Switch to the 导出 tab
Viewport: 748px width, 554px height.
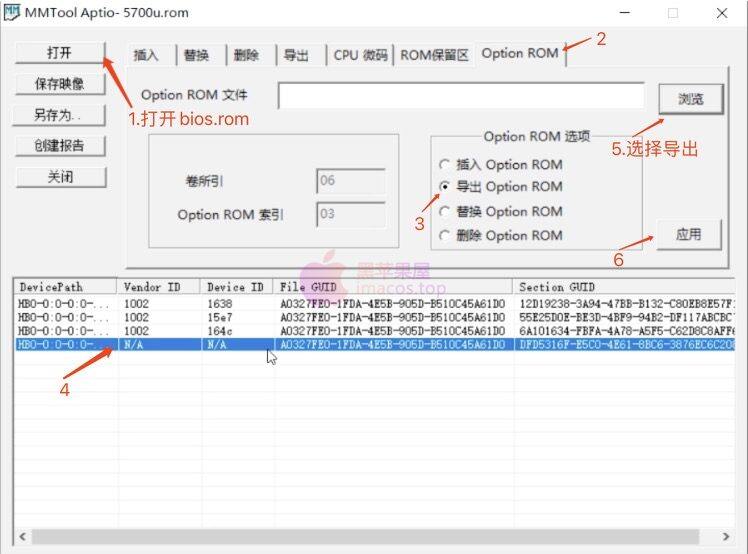(296, 55)
